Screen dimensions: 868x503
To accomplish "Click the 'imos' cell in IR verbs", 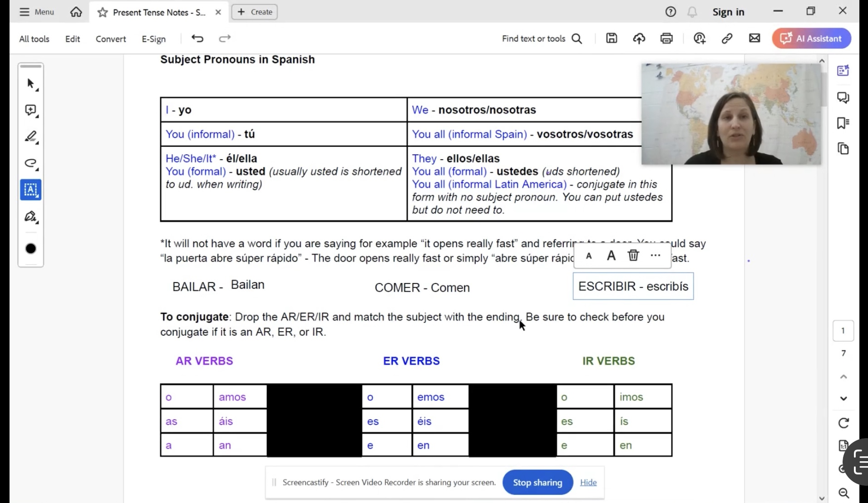I will coord(642,397).
